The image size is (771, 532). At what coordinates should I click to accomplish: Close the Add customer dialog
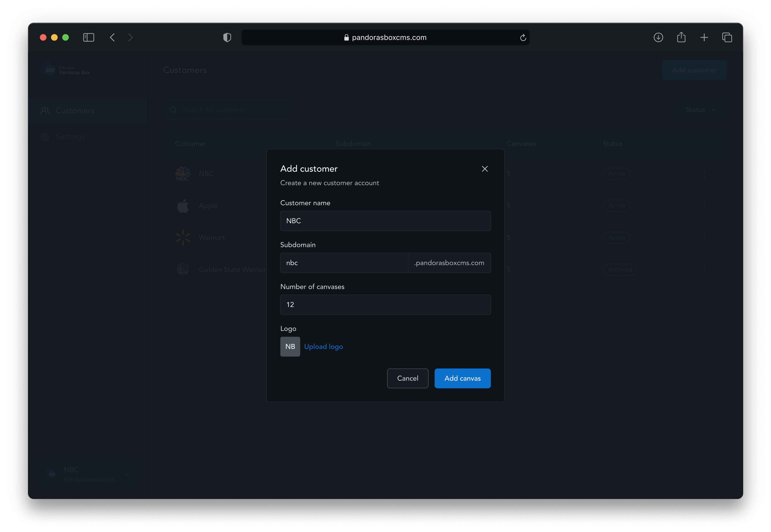[485, 169]
